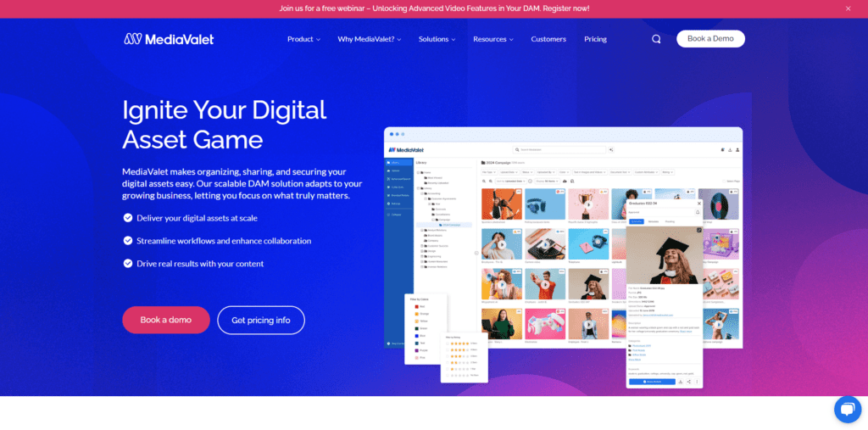Click the search magnifier icon in navigation bar
Image resolution: width=868 pixels, height=430 pixels.
click(x=656, y=39)
